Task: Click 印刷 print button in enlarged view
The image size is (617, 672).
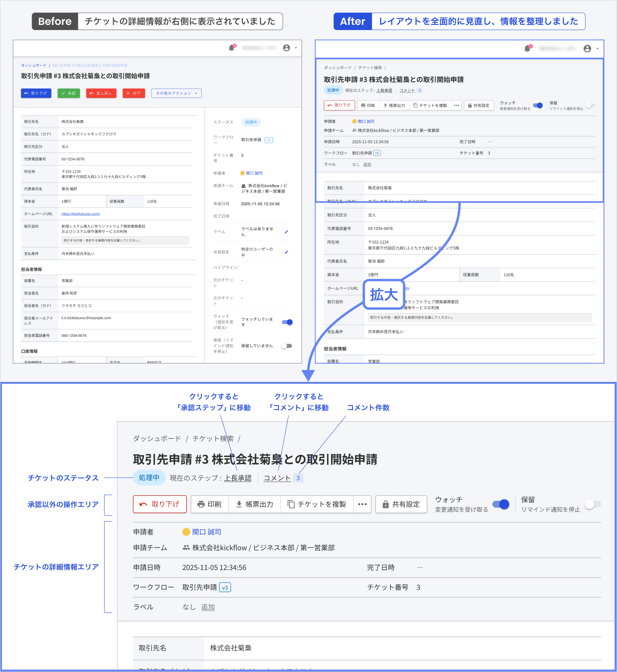Action: [x=210, y=504]
